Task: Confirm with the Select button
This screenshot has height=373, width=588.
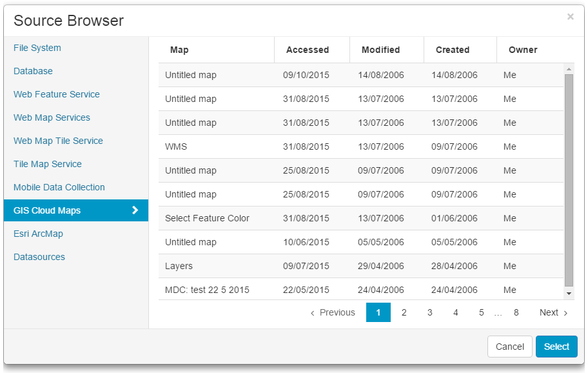Action: click(556, 347)
